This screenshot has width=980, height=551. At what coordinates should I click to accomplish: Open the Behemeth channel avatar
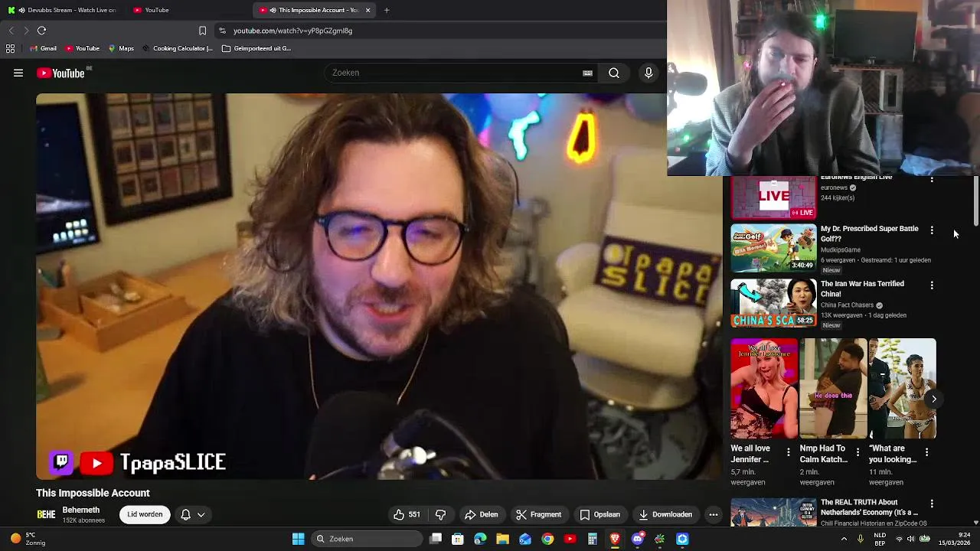click(x=47, y=514)
